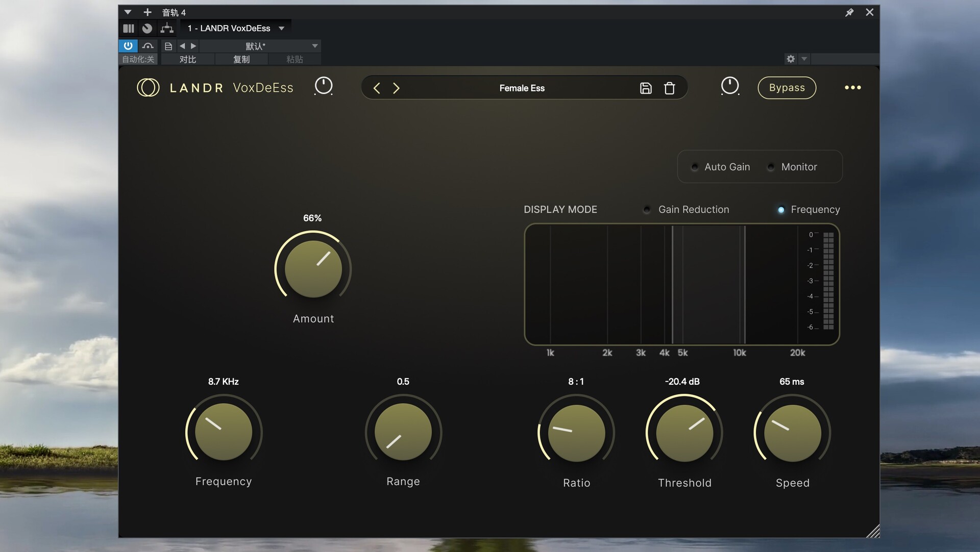Open dropdown arrow next to gear icon
The width and height of the screenshot is (980, 552).
click(804, 59)
